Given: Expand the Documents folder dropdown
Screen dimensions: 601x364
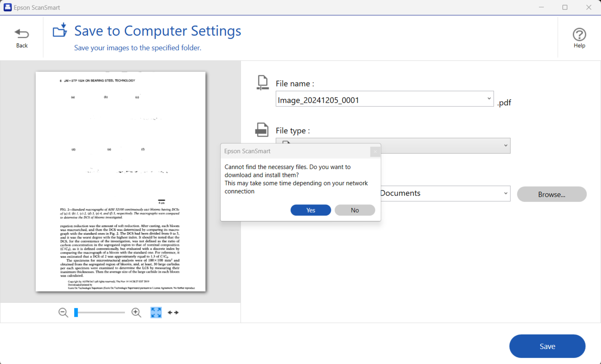Looking at the screenshot, I should pyautogui.click(x=505, y=193).
